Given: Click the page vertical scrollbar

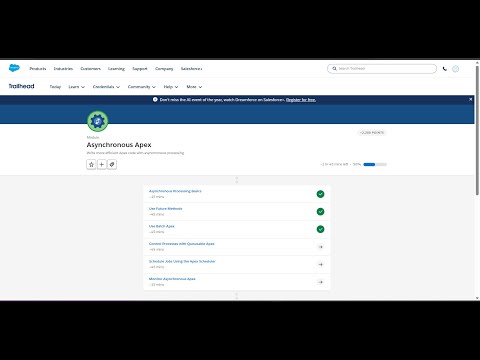Looking at the screenshot, I should tap(477, 130).
